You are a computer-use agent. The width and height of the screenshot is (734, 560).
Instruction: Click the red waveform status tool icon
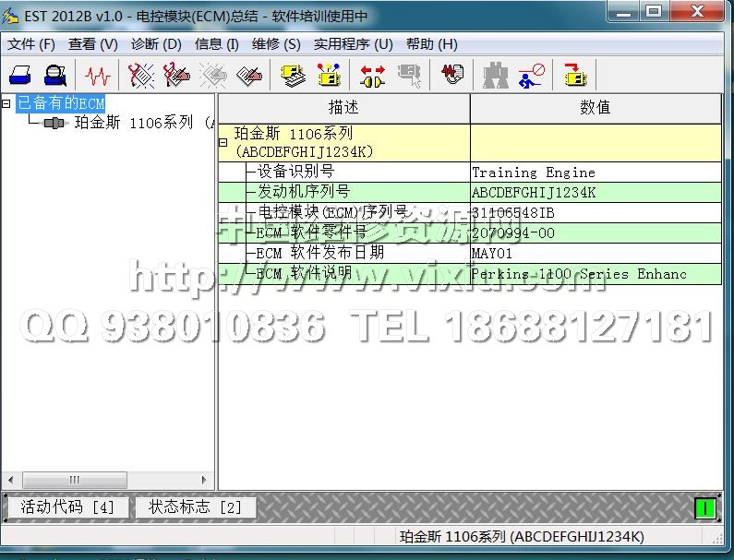click(97, 75)
